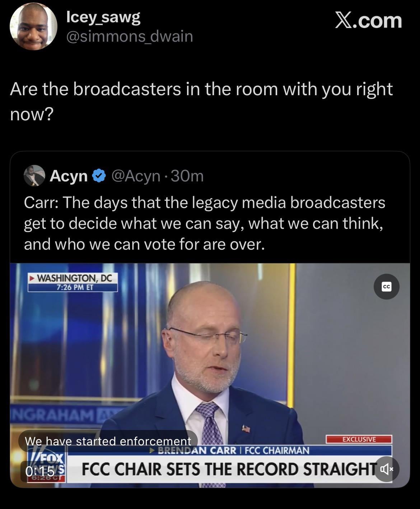420x509 pixels.
Task: Open Acyn's small profile avatar
Action: click(34, 176)
